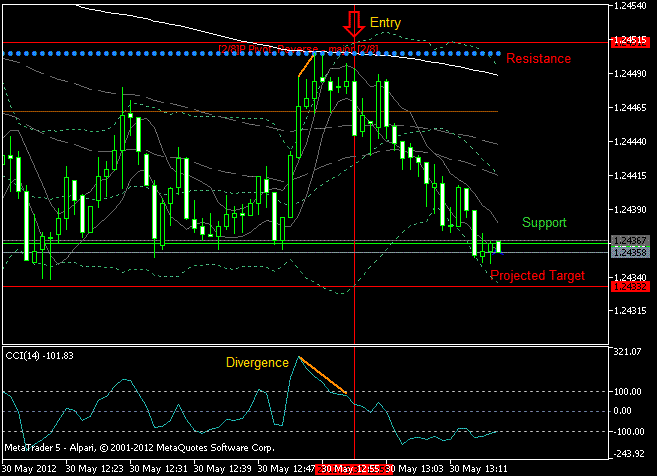
Task: Click the MetaTrader 5 - Alpari copyright text
Action: pyautogui.click(x=140, y=448)
